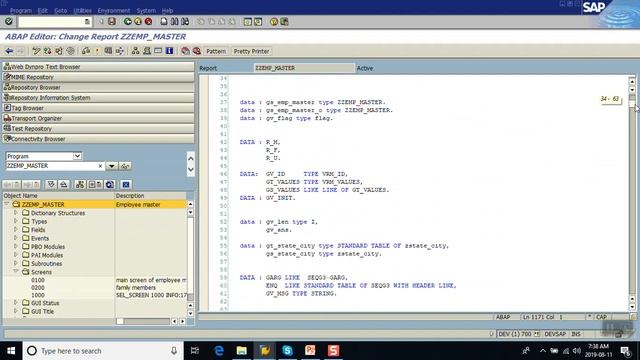Click the Windows Start button
640x360 pixels.
pyautogui.click(x=11, y=351)
